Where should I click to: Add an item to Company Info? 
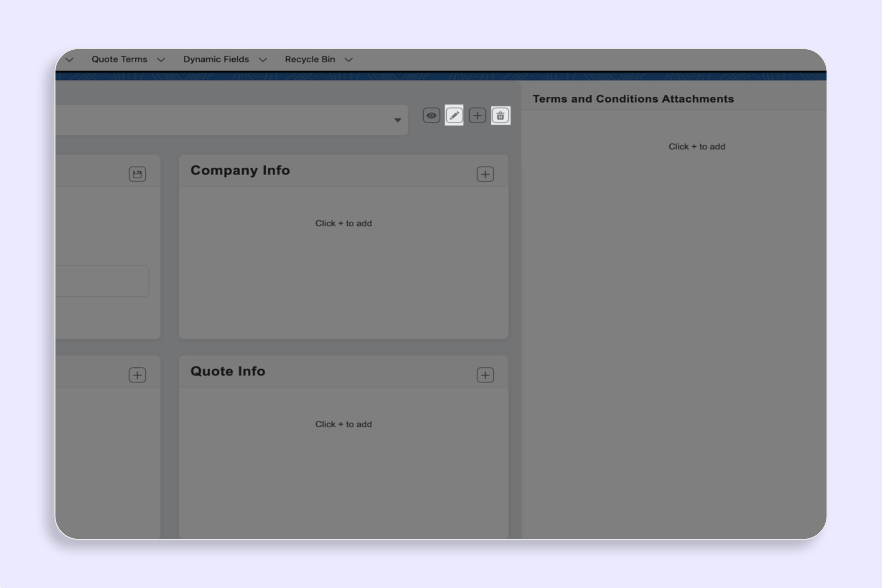click(485, 174)
